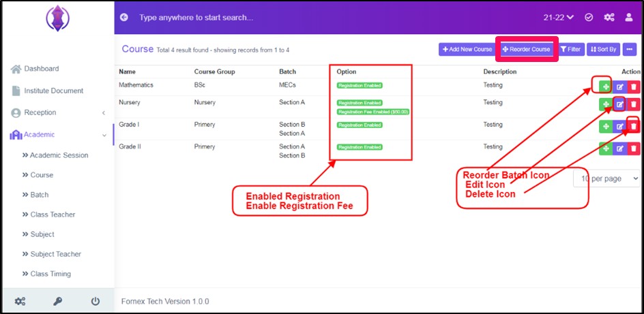
Task: Click the Grade II course name
Action: click(130, 146)
